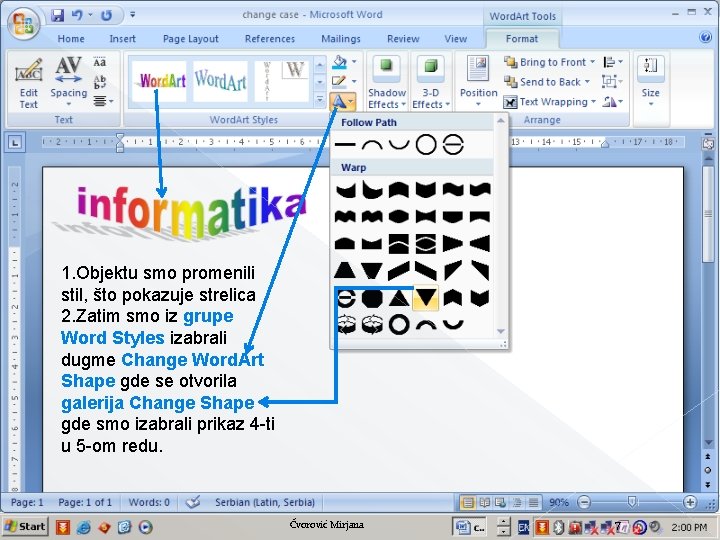The image size is (720, 540).
Task: Open the Windows Start menu
Action: (x=26, y=527)
